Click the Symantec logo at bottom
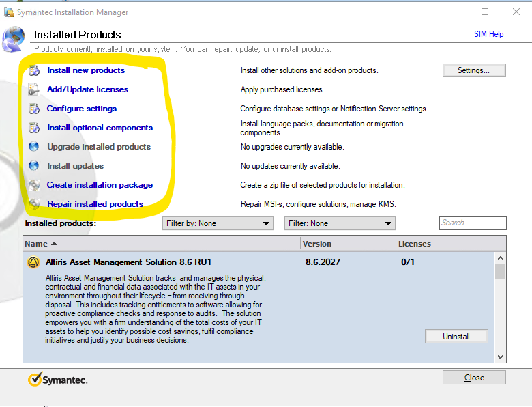Image resolution: width=532 pixels, height=407 pixels. 58,380
